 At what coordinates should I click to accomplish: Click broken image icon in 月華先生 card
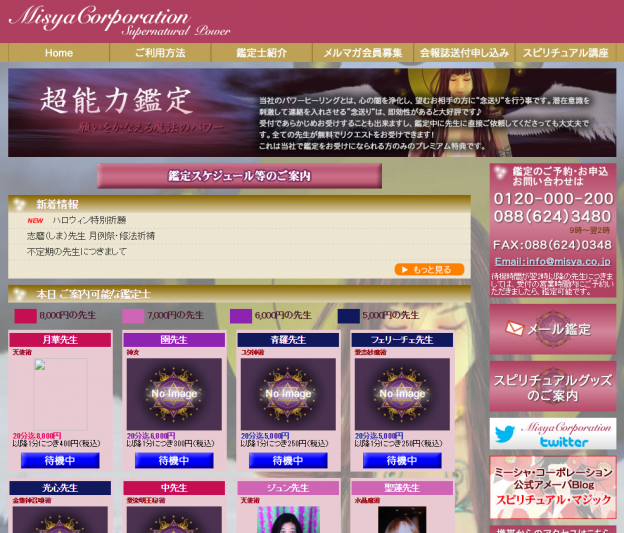click(40, 365)
